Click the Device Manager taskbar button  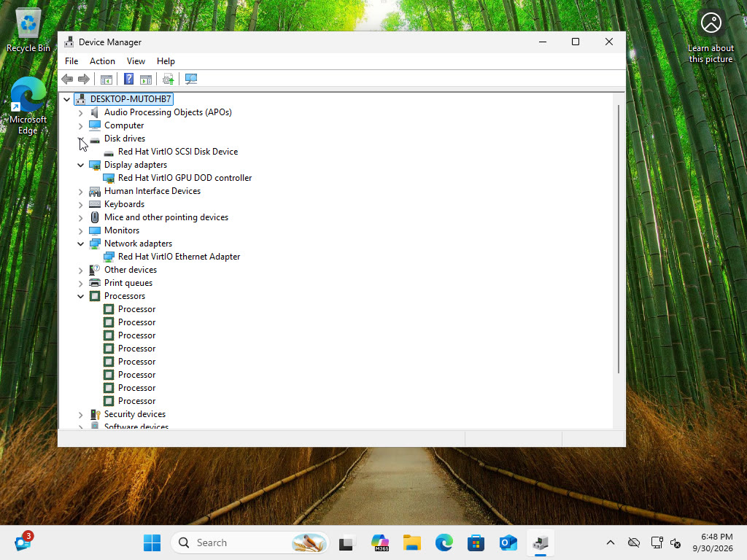(541, 542)
